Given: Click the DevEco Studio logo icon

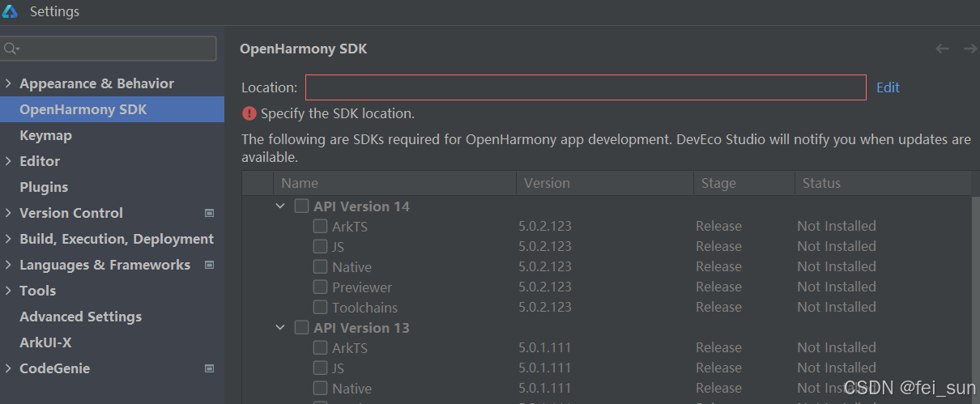Looking at the screenshot, I should 11,11.
